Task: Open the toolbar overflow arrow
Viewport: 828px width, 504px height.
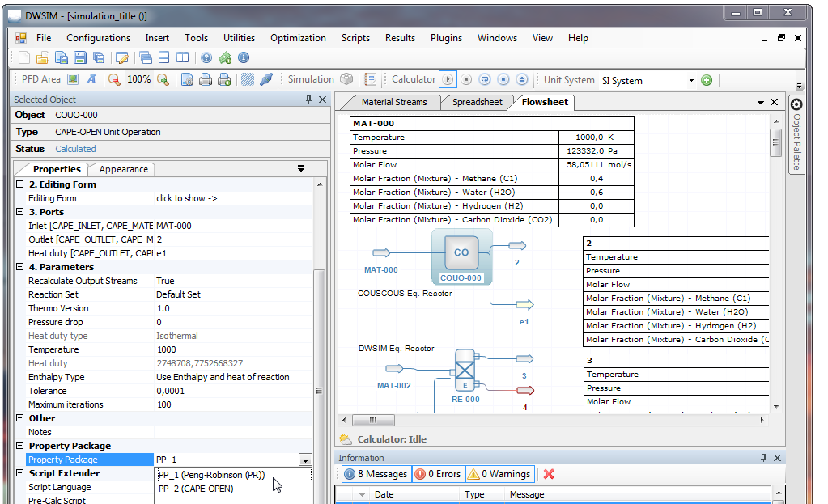Action: 799,86
